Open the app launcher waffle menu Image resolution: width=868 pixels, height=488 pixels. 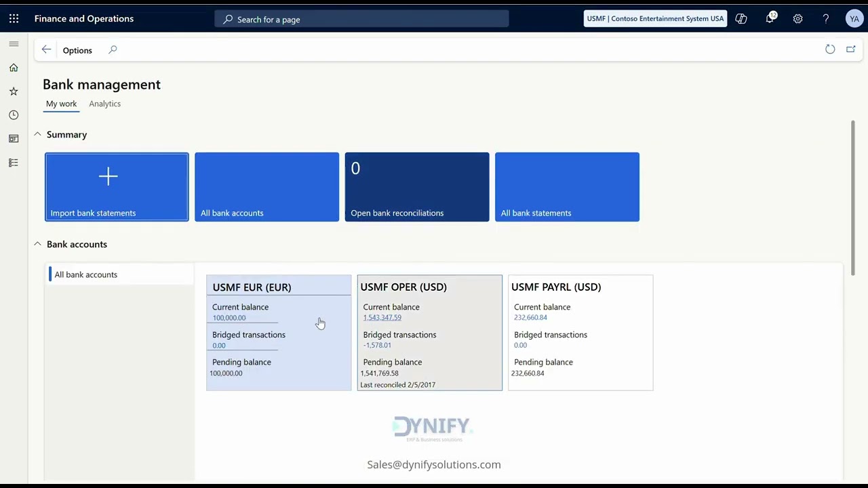[x=14, y=19]
